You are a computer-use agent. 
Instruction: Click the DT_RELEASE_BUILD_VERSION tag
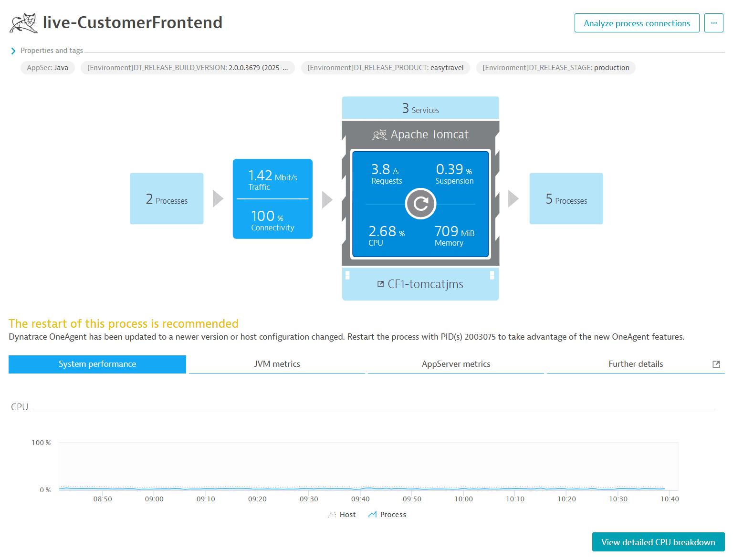[x=188, y=68]
